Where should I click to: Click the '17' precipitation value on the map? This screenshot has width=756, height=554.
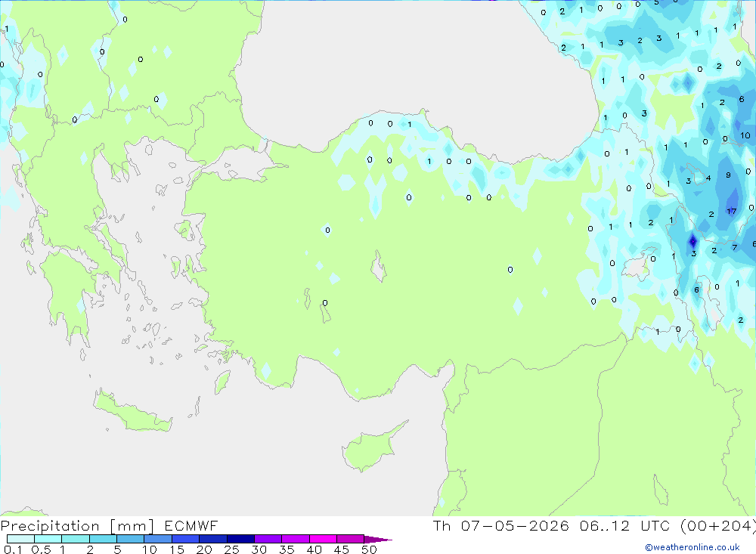pyautogui.click(x=731, y=211)
